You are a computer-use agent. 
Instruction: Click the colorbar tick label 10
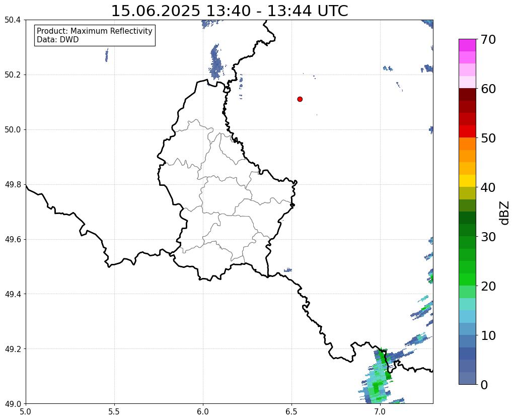point(488,335)
